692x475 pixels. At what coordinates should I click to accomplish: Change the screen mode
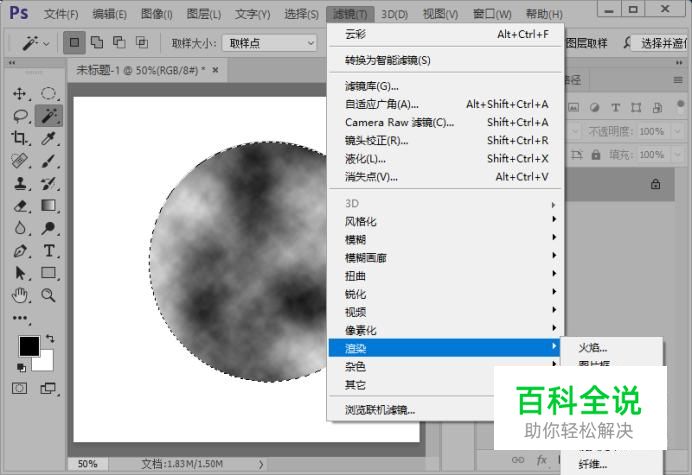click(49, 388)
